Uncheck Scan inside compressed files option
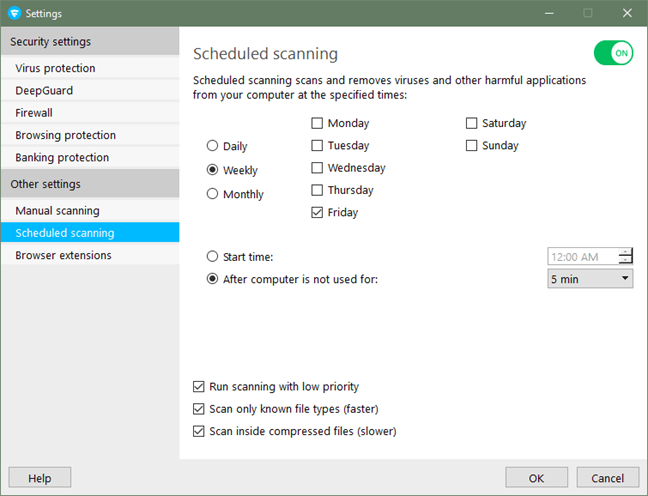The image size is (648, 496). (199, 431)
